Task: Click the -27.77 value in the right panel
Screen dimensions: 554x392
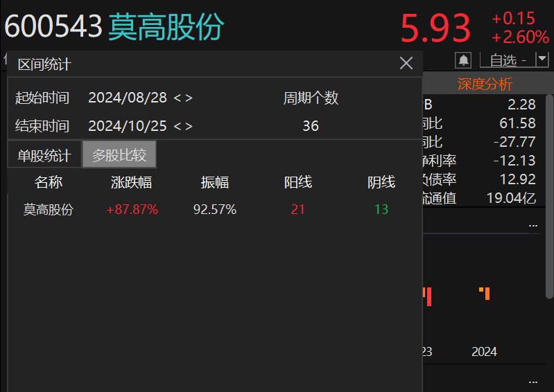Action: (x=514, y=142)
